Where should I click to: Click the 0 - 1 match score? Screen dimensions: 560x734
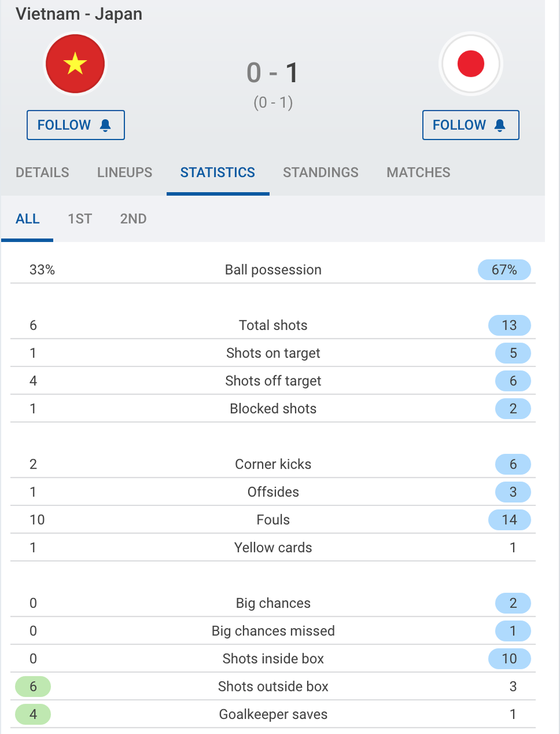click(x=273, y=73)
